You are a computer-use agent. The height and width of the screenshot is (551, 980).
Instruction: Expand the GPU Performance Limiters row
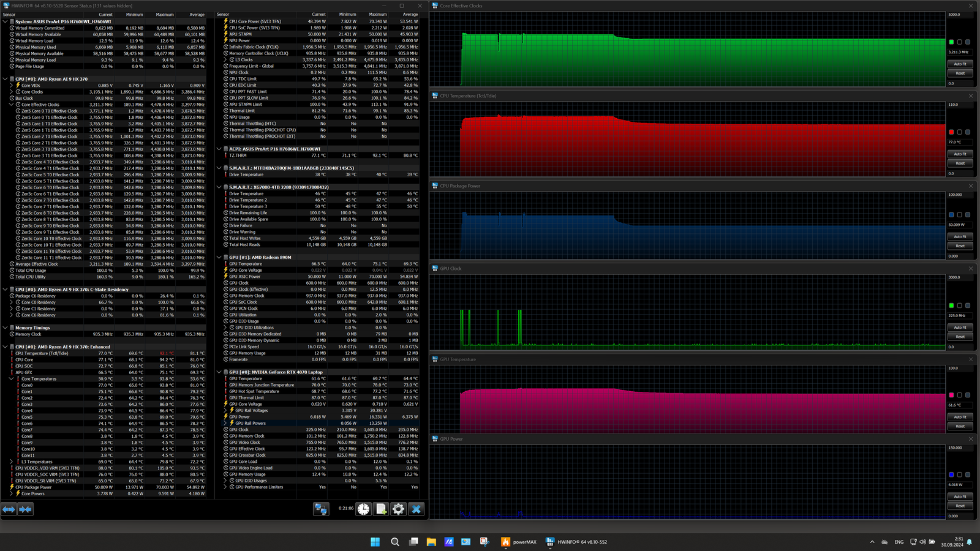coord(225,487)
